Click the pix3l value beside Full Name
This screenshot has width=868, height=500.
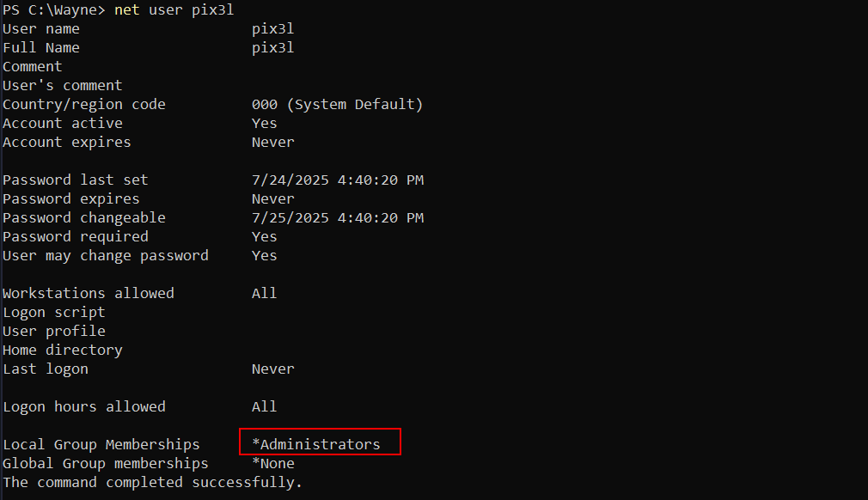click(x=273, y=48)
